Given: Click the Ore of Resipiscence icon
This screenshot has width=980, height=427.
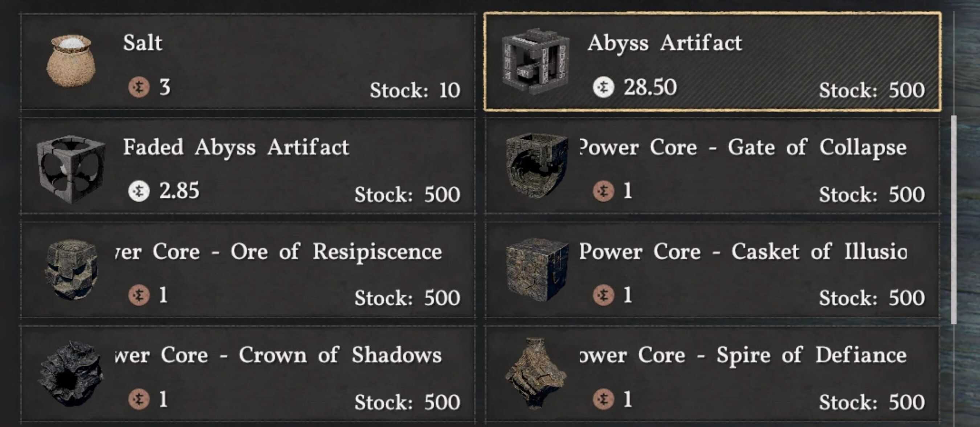Looking at the screenshot, I should (x=71, y=269).
